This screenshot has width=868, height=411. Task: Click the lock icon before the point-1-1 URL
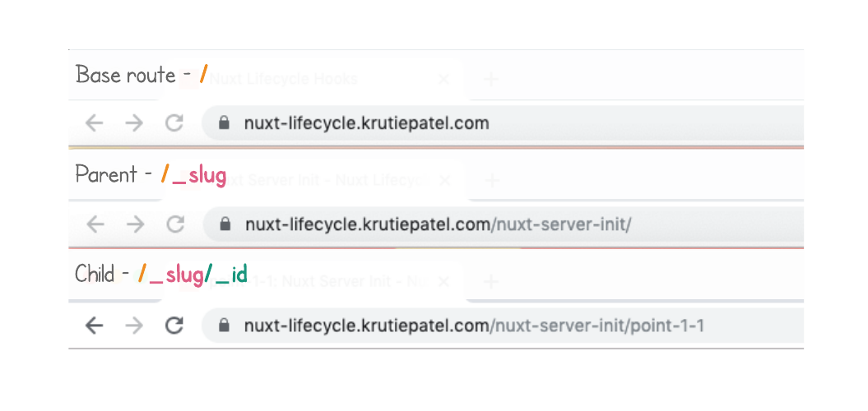coord(223,326)
